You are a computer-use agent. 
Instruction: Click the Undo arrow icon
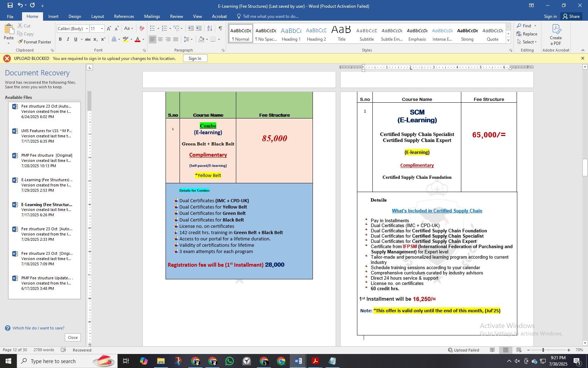(x=20, y=5)
